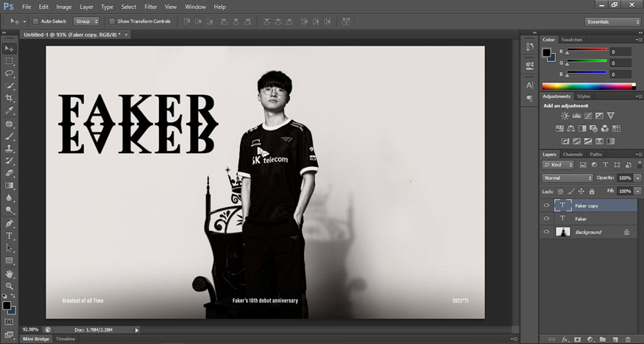Activate the Crop tool
The image size is (644, 344).
click(x=9, y=98)
